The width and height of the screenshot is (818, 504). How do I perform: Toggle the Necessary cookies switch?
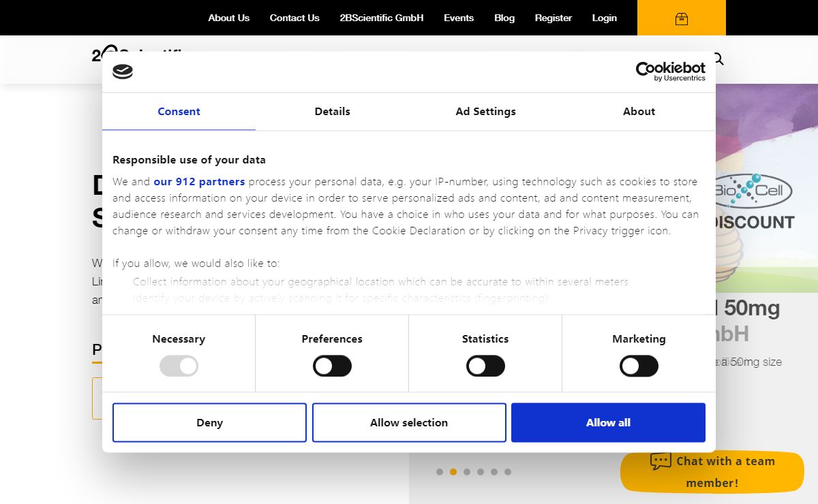pos(179,366)
